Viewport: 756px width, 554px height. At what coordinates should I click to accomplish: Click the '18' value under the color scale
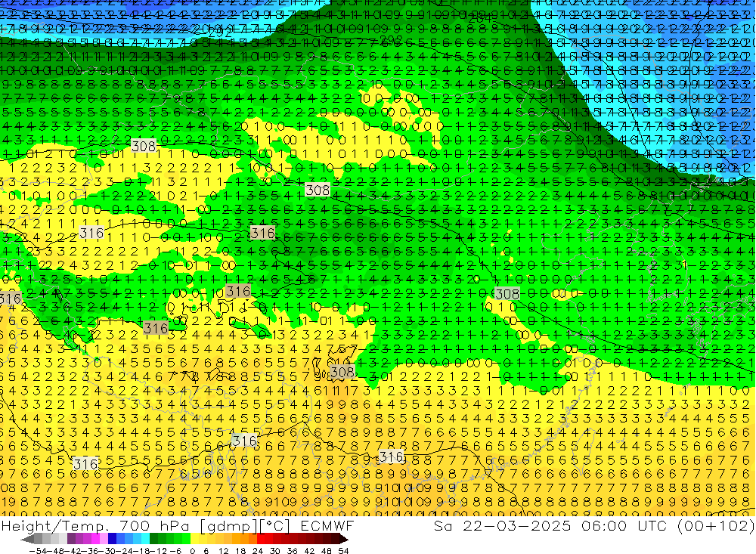[x=240, y=551]
